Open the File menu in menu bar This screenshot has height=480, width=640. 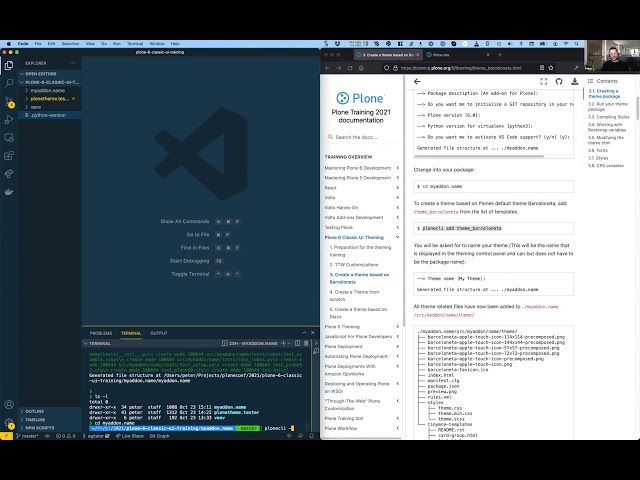pyautogui.click(x=38, y=44)
